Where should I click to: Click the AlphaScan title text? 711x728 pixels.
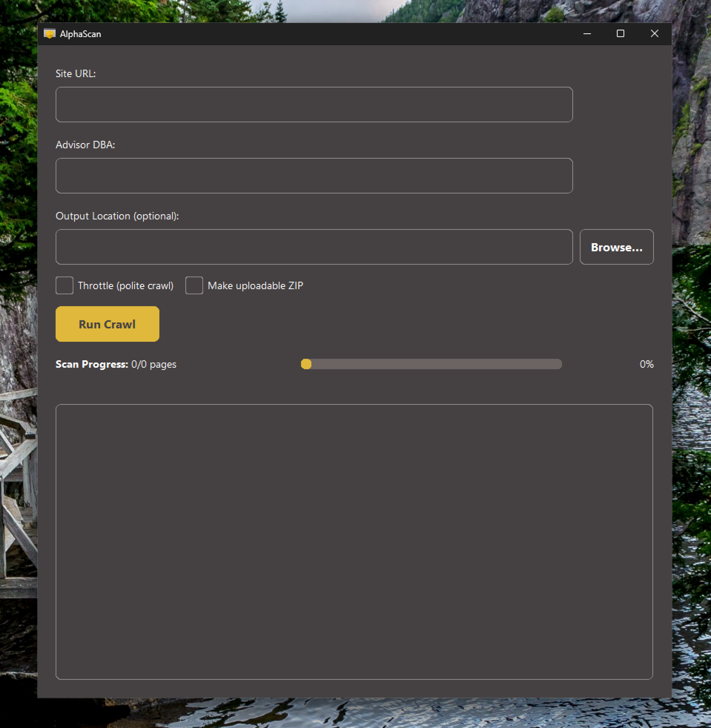[81, 34]
